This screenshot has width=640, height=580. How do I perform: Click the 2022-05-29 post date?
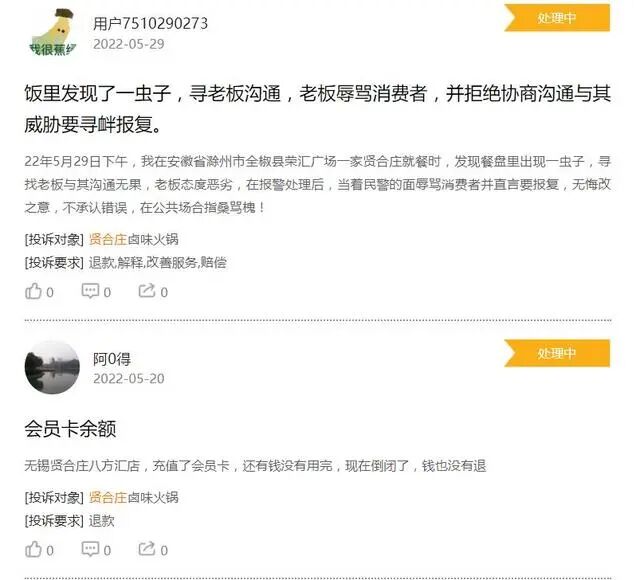pos(129,44)
